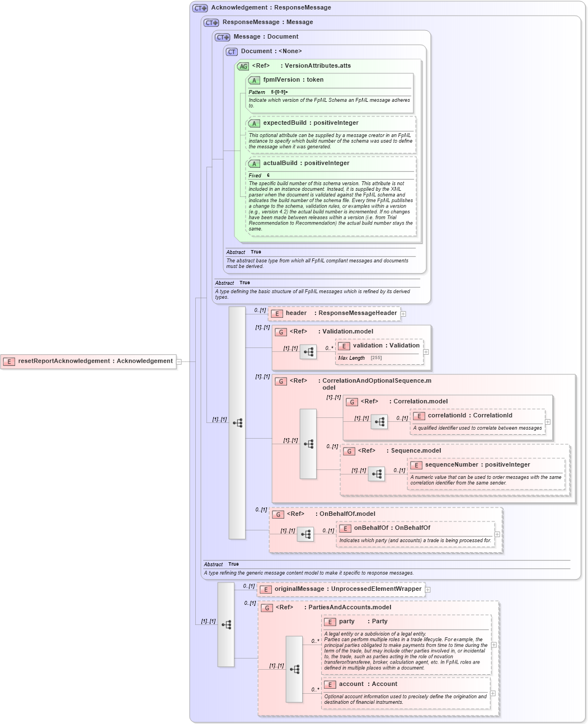Select the correlationId : CorrelationId label
The image size is (588, 724).
coord(470,416)
